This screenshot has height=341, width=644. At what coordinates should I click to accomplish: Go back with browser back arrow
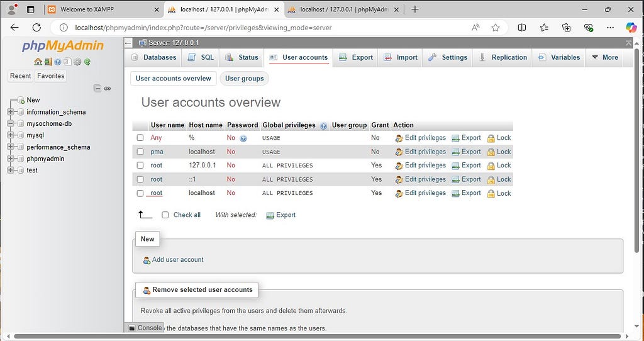14,28
